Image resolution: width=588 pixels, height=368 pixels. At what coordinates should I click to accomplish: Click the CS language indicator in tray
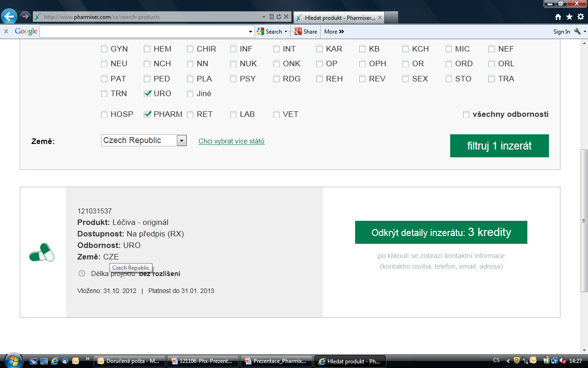click(496, 361)
